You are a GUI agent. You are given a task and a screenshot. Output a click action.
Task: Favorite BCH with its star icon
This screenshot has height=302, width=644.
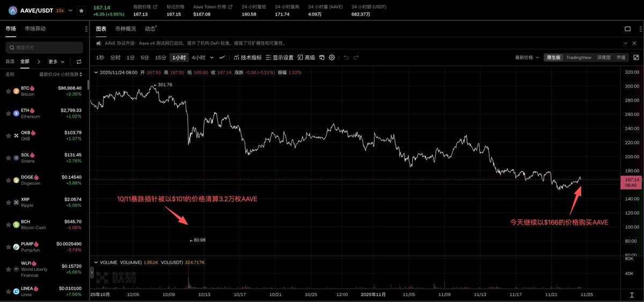click(8, 225)
